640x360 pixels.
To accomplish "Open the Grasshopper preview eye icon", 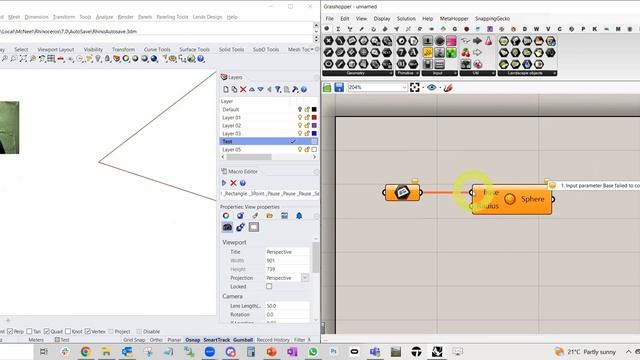I will point(431,87).
